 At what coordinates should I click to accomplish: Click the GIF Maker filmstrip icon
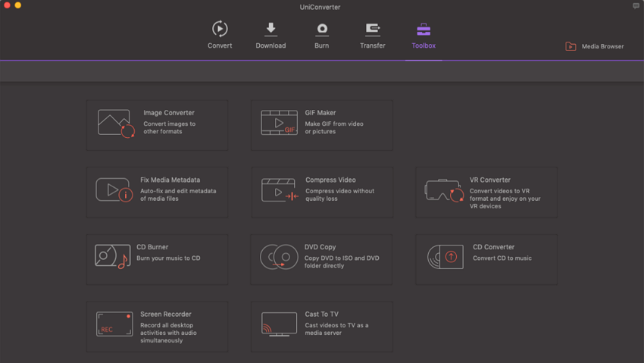280,122
